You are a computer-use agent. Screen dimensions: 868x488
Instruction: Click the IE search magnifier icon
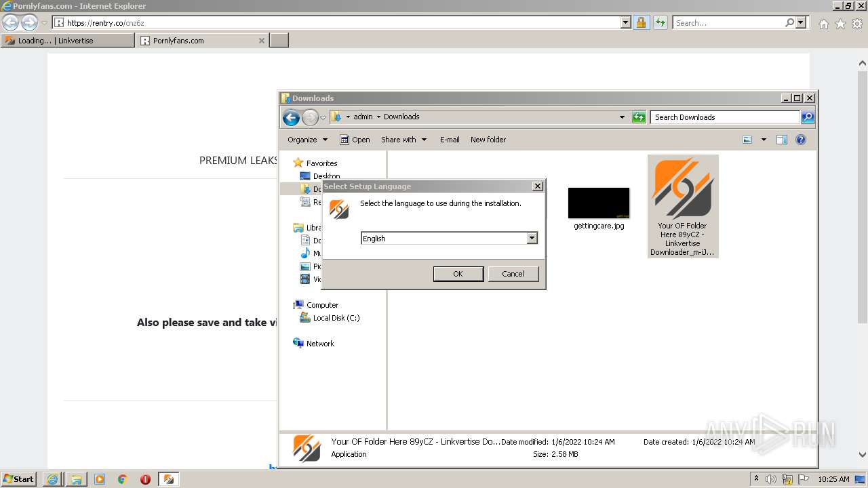click(x=790, y=22)
